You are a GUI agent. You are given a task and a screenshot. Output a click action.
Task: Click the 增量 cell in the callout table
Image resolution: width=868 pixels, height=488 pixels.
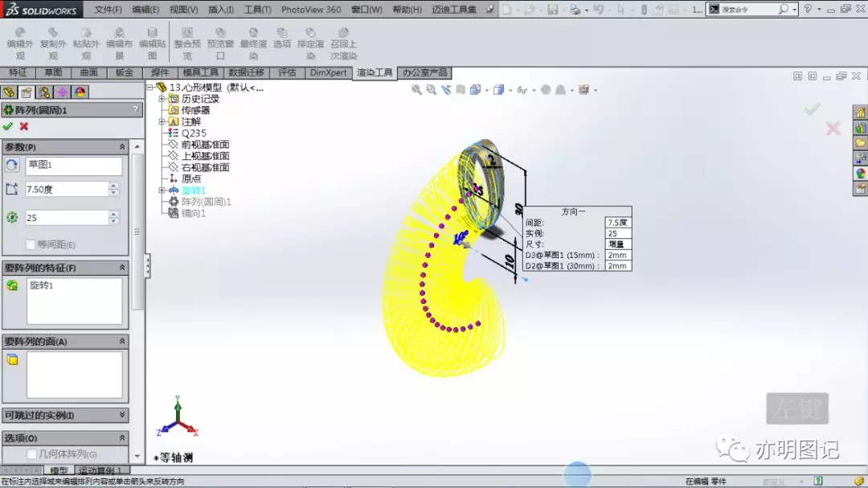click(617, 244)
